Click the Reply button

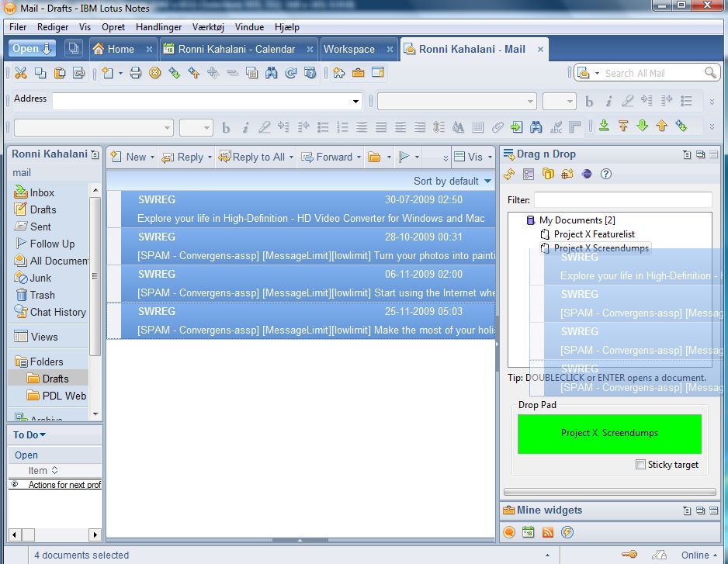click(182, 157)
